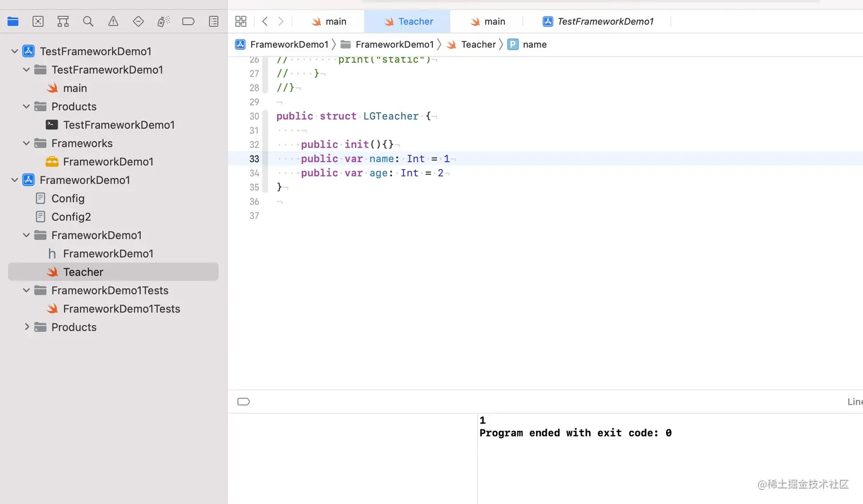Show the Report navigator
The width and height of the screenshot is (863, 504).
click(213, 22)
